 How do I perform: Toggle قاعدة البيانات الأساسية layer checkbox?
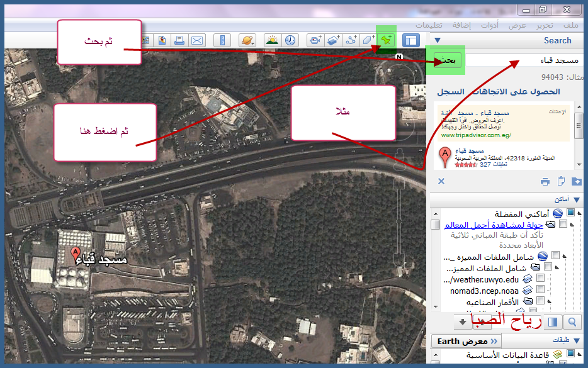(x=571, y=354)
